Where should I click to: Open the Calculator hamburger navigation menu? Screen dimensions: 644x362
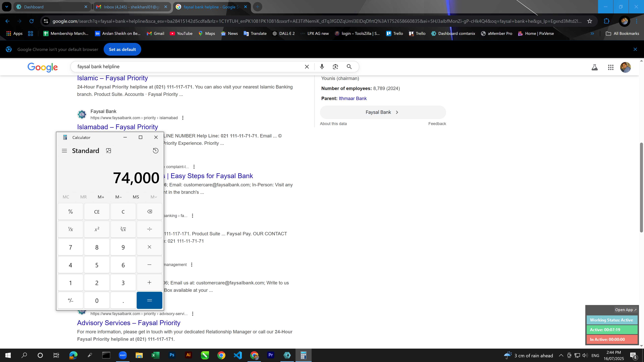tap(64, 151)
